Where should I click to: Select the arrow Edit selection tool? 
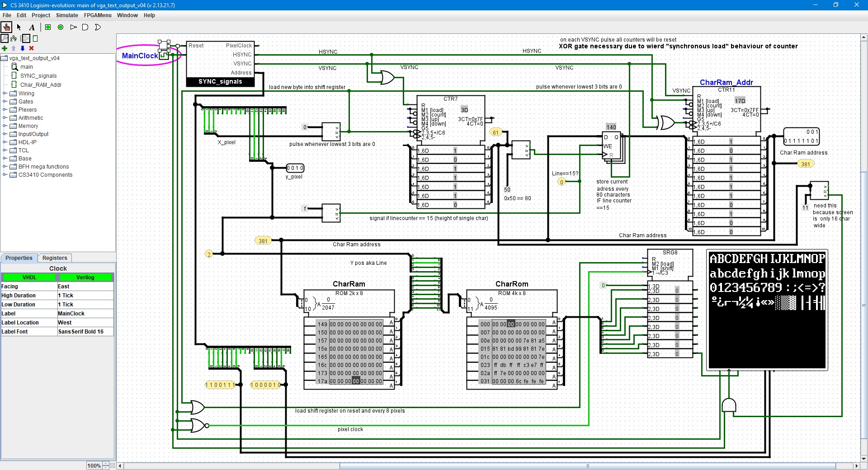coord(19,27)
